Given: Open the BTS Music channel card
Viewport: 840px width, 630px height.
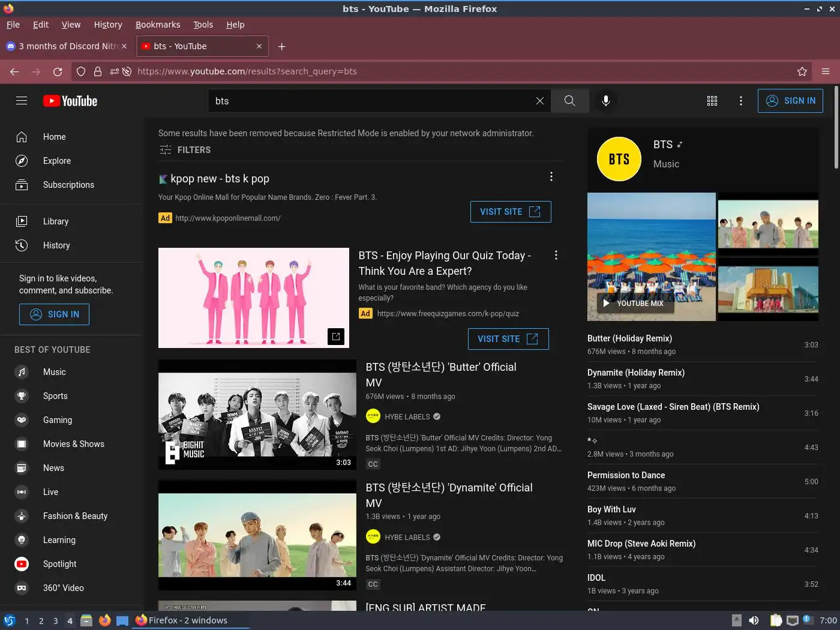Looking at the screenshot, I should pyautogui.click(x=703, y=159).
